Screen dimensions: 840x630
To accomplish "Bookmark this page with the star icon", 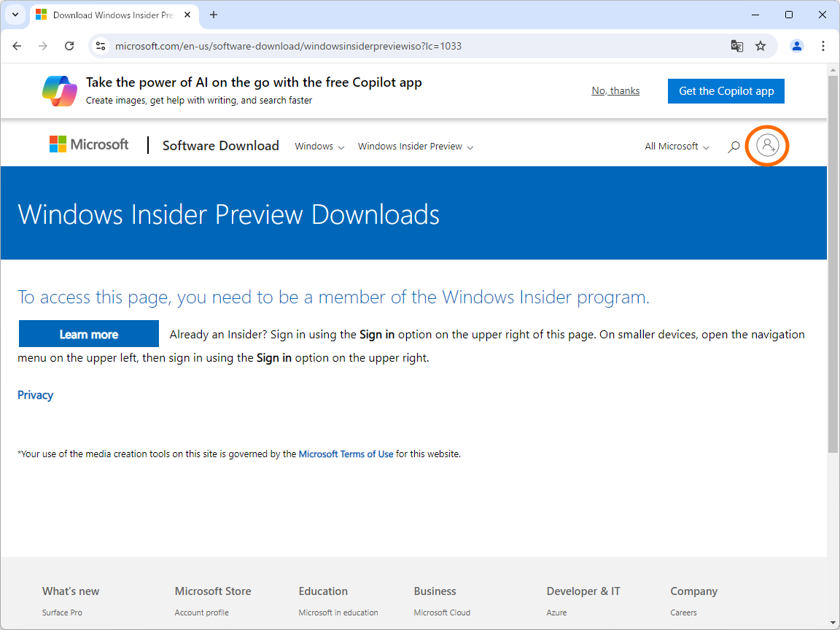I will point(761,45).
